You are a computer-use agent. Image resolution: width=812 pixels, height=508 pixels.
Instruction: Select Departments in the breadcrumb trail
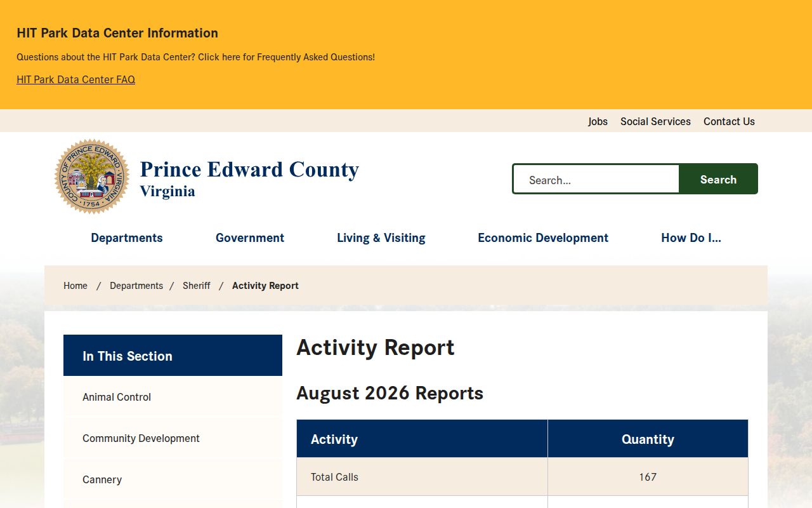[x=136, y=286]
